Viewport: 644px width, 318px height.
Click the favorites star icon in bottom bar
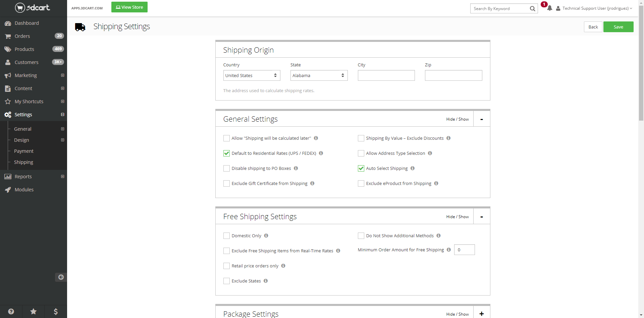click(33, 312)
